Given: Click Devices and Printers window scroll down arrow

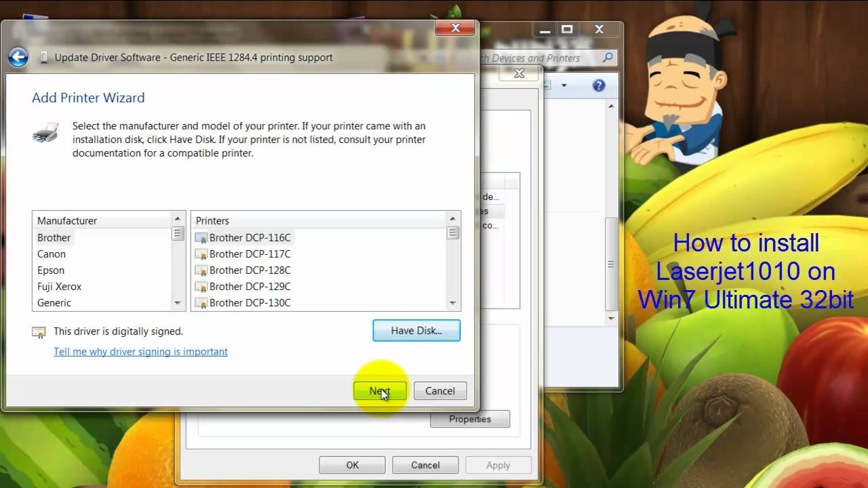Looking at the screenshot, I should (x=611, y=319).
